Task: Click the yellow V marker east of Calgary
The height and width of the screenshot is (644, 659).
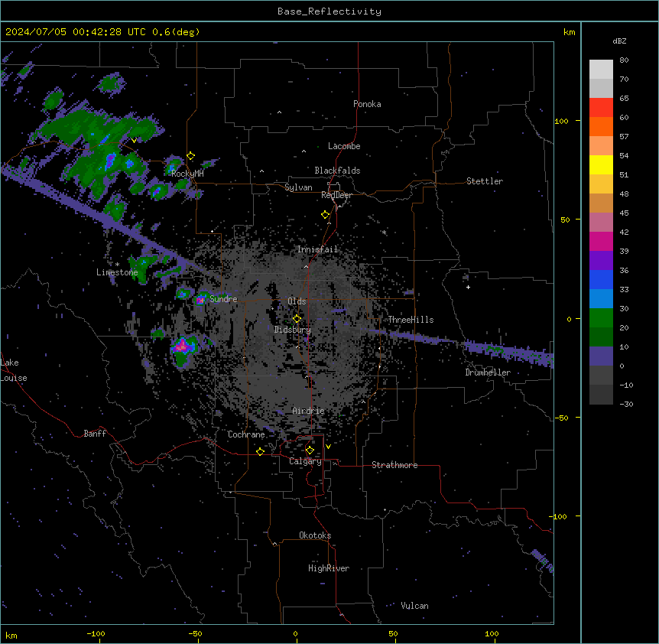Action: tap(328, 447)
